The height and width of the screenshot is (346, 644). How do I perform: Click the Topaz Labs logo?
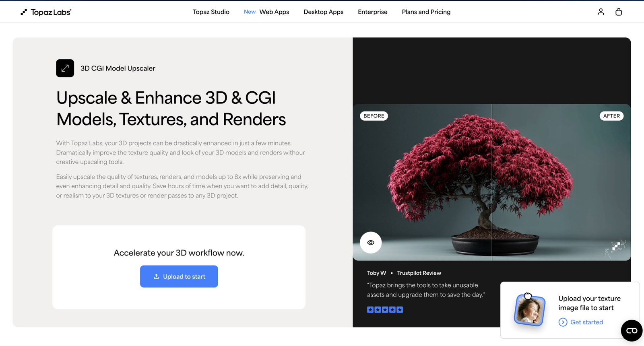point(46,12)
